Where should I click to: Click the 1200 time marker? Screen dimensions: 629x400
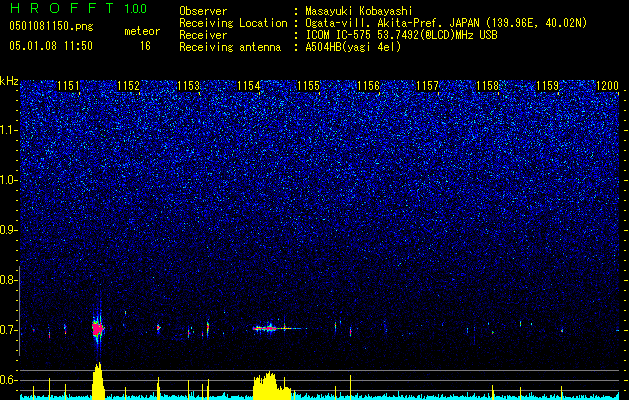pyautogui.click(x=607, y=85)
